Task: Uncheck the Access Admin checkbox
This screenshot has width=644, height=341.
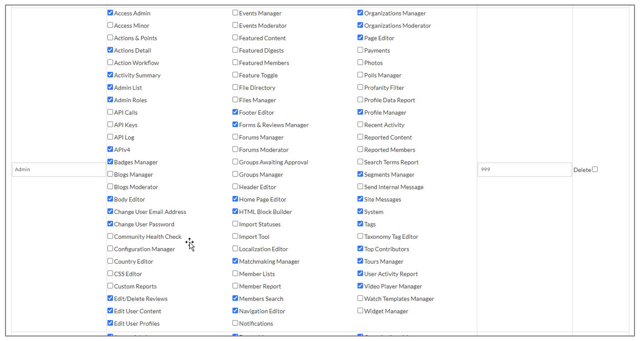Action: click(x=110, y=13)
